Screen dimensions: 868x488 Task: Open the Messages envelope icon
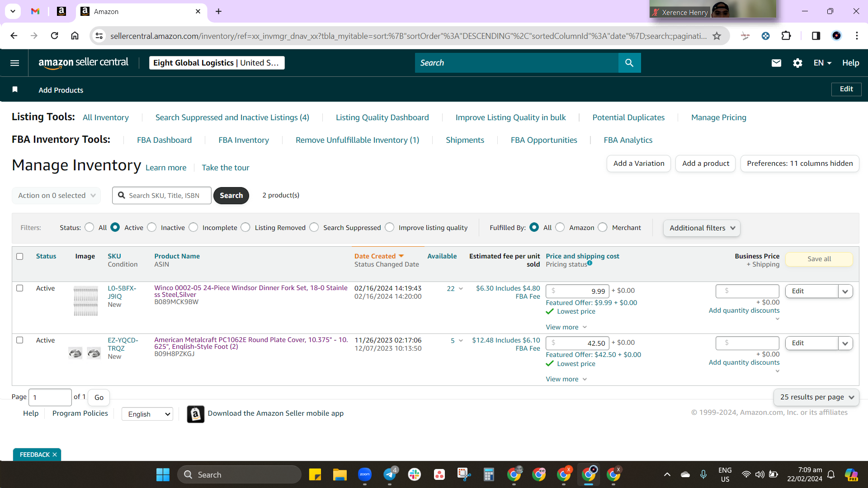(776, 63)
